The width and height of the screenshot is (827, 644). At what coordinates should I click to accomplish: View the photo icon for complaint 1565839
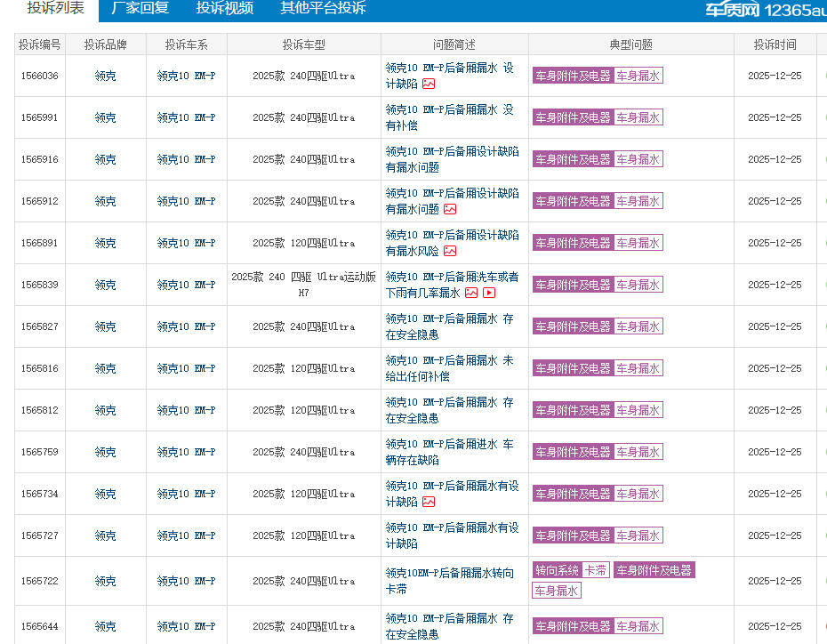click(x=471, y=293)
